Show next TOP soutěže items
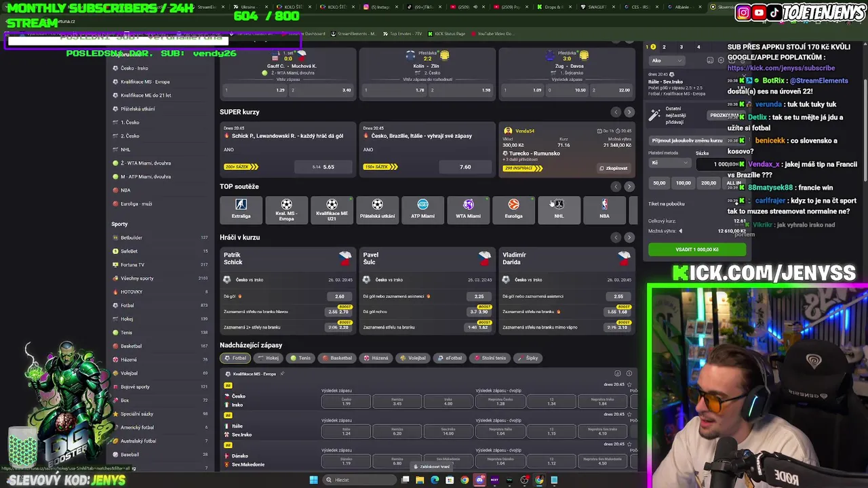The image size is (868, 488). [x=629, y=186]
